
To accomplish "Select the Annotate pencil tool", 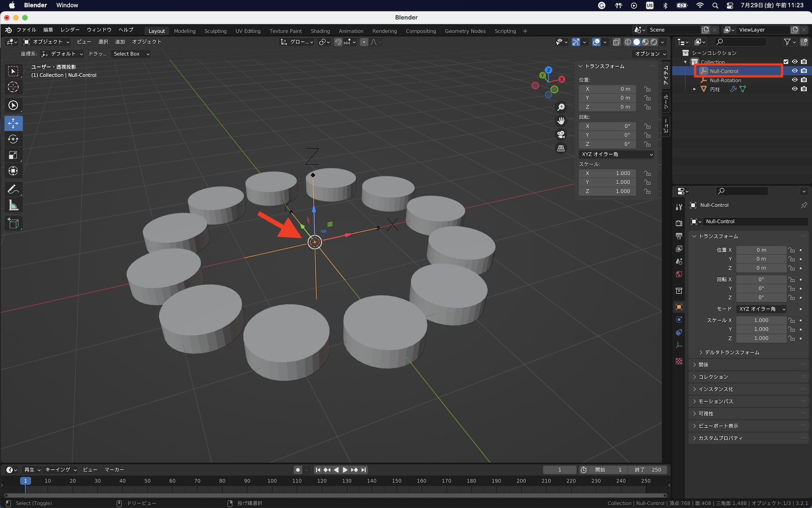I will (13, 189).
